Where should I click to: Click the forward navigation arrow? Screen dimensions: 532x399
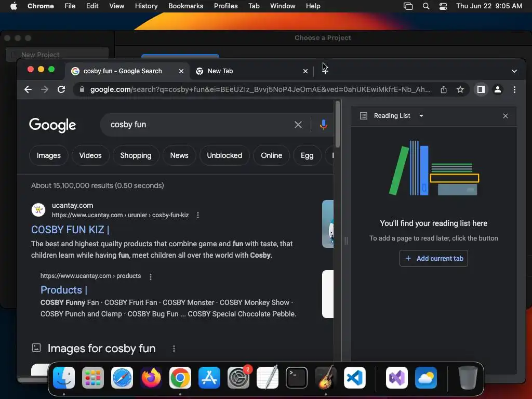point(45,89)
